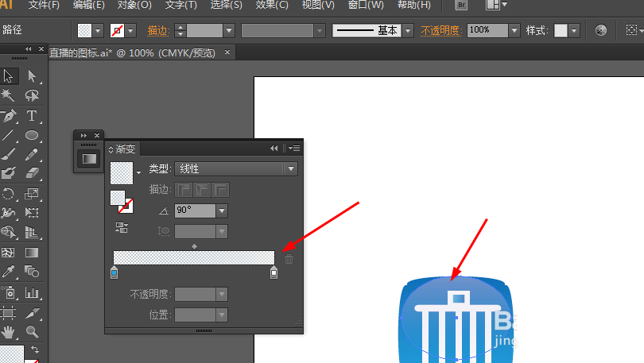Open the 视图(V) menu
644x363 pixels.
point(318,5)
